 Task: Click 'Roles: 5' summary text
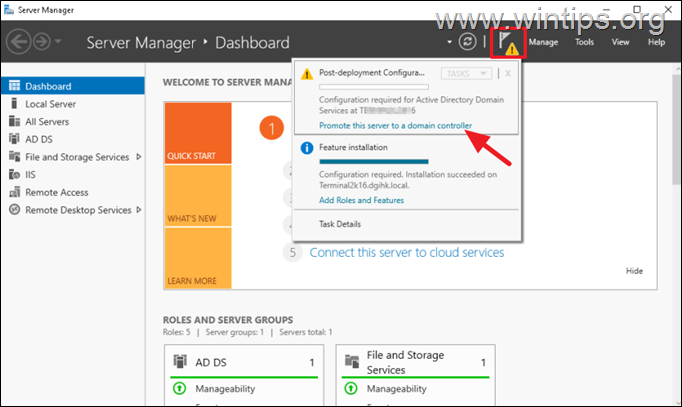[x=177, y=332]
